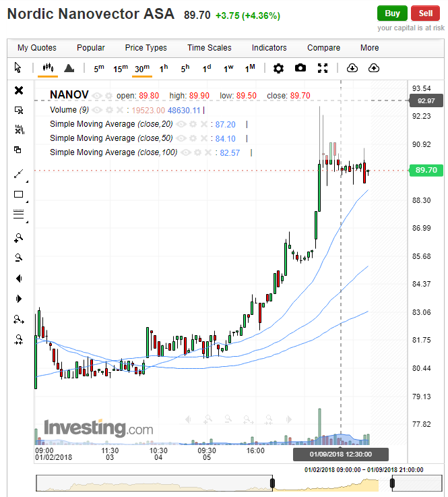Open settings gear beside NANOV symbol
The height and width of the screenshot is (497, 448).
click(108, 95)
